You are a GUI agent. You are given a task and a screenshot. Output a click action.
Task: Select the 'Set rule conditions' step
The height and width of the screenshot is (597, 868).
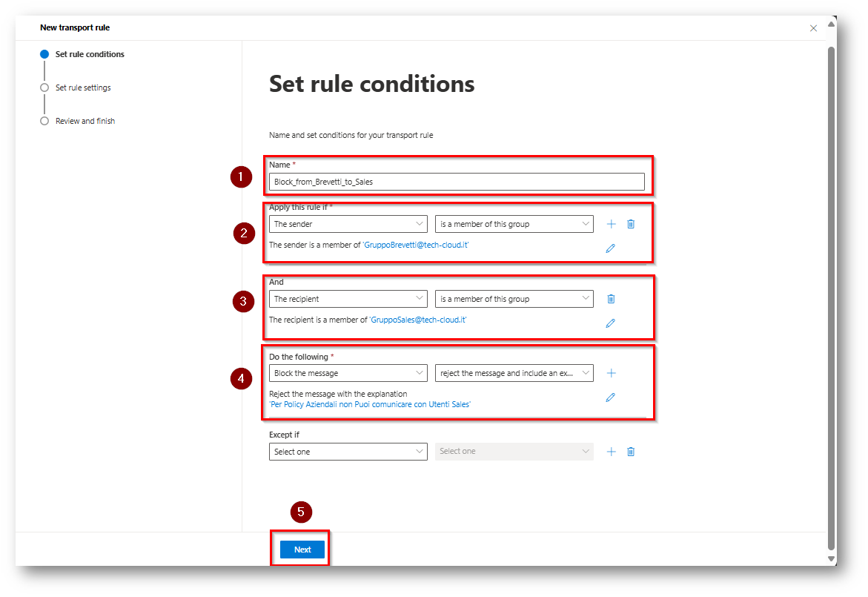[90, 54]
